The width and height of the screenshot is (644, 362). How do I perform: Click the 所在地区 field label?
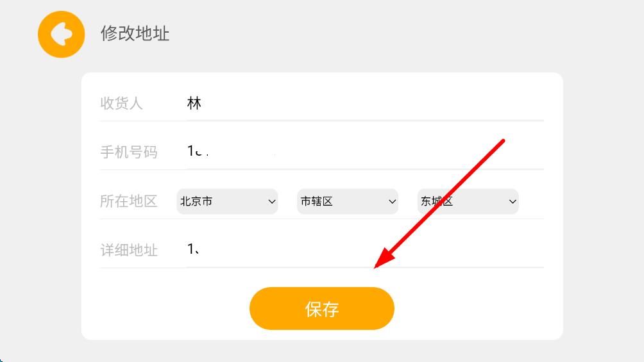click(x=129, y=201)
